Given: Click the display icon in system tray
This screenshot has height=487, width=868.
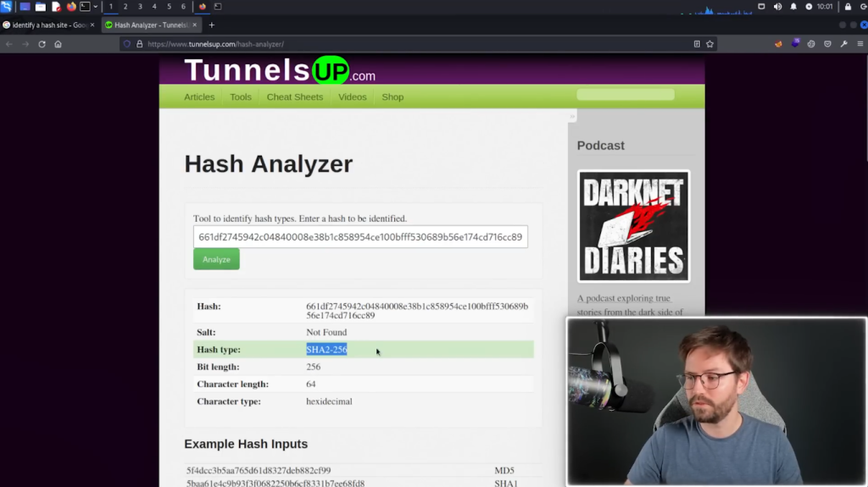Looking at the screenshot, I should [761, 7].
